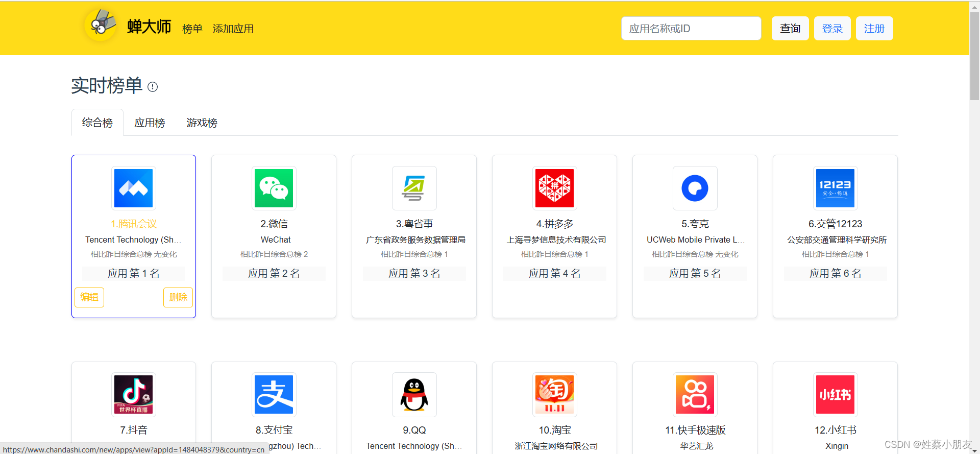This screenshot has width=980, height=454.
Task: Open the 淘宝 app icon
Action: click(x=555, y=394)
